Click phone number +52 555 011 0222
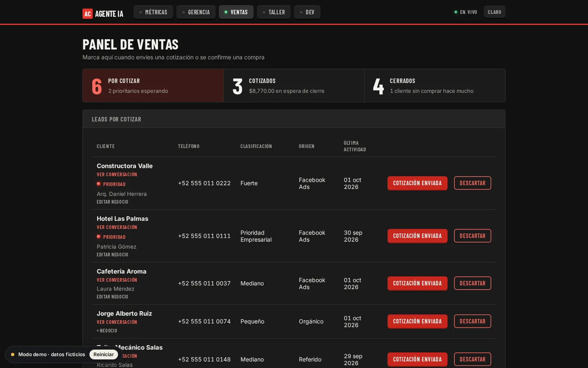 click(x=204, y=183)
